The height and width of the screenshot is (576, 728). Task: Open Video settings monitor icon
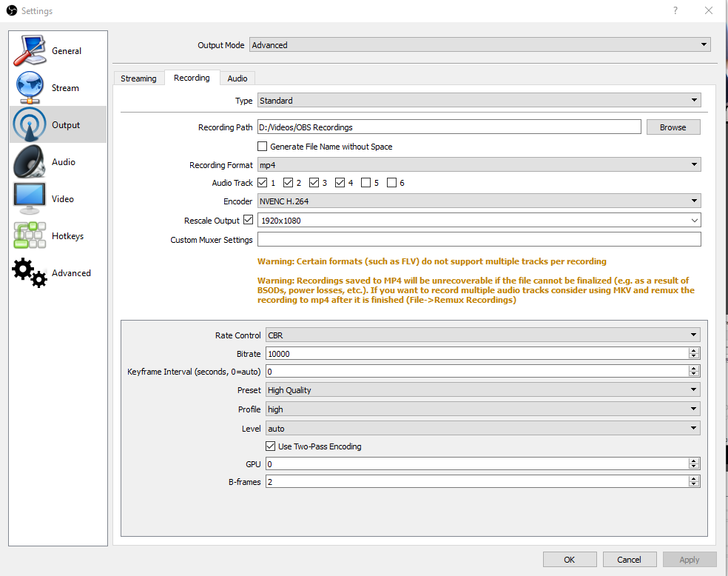[30, 198]
